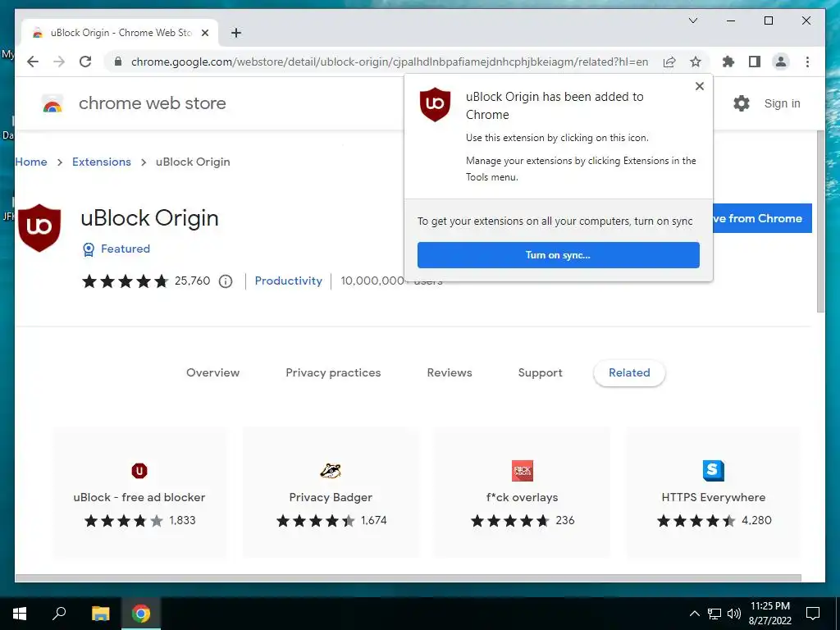Open the Chrome profile avatar menu
This screenshot has width=840, height=630.
click(781, 62)
